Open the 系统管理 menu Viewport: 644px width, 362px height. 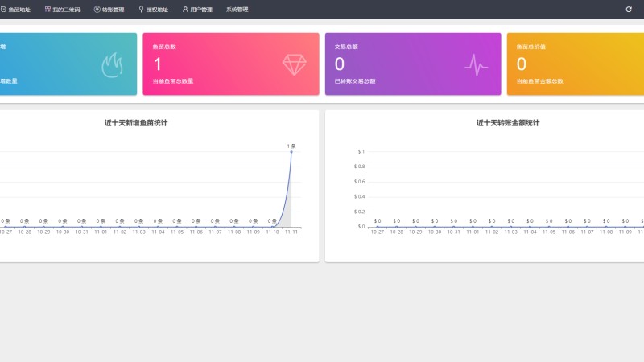[x=237, y=10]
